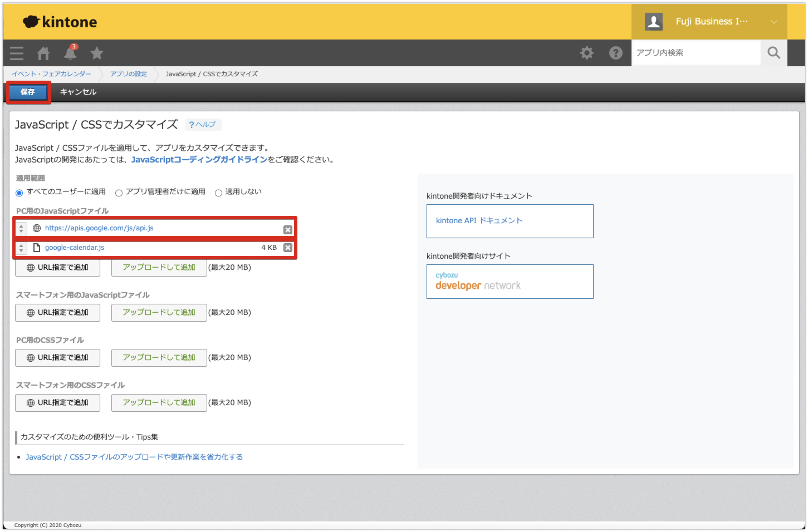Select 適用しない radio option
Image resolution: width=808 pixels, height=532 pixels.
(x=218, y=193)
